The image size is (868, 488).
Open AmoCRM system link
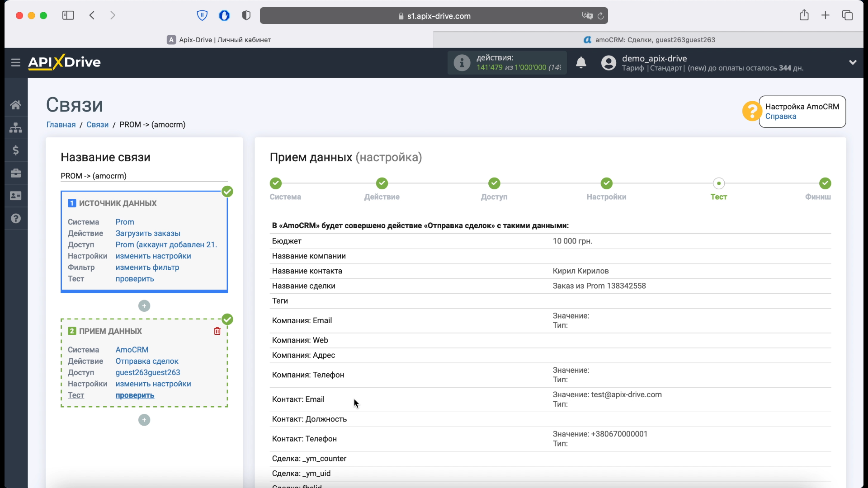132,350
